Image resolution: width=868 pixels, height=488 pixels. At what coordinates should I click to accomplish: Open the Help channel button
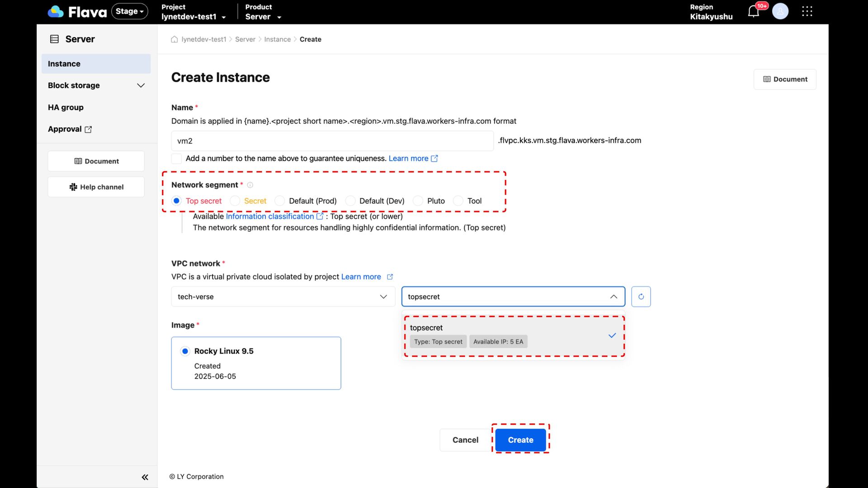point(96,187)
